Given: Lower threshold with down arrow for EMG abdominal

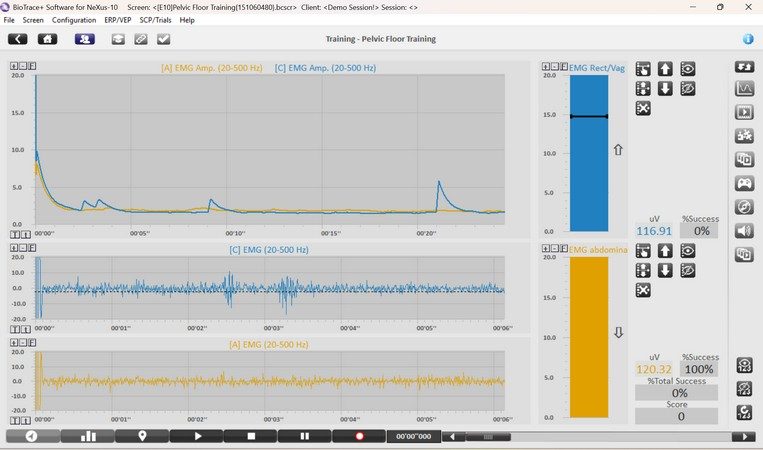Looking at the screenshot, I should coord(665,270).
